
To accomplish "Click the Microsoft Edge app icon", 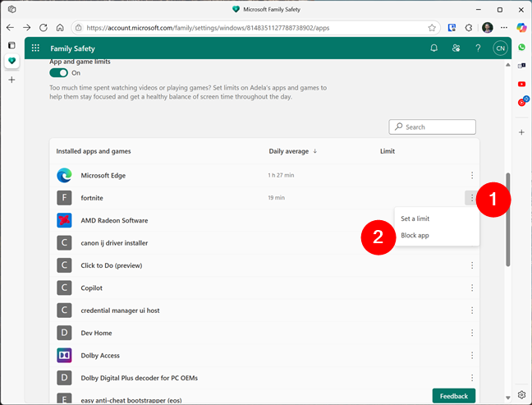I will 64,175.
